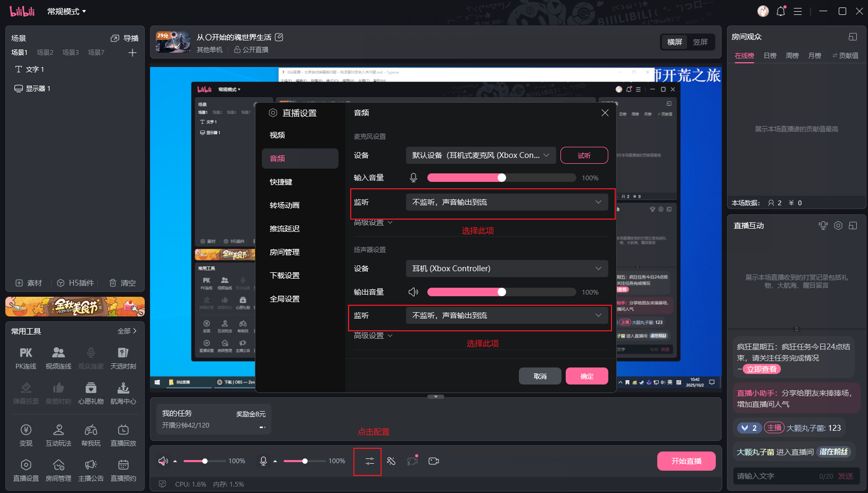This screenshot has width=868, height=493.
Task: Click the beauty effects wand icon in bottom toolbar
Action: tap(392, 461)
